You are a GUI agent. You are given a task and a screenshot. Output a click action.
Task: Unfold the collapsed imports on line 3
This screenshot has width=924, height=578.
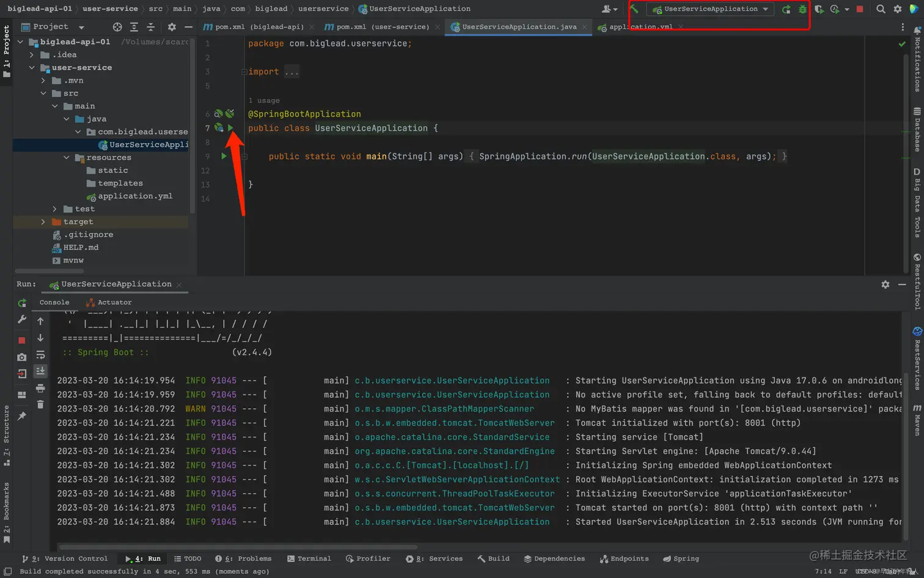pyautogui.click(x=244, y=72)
